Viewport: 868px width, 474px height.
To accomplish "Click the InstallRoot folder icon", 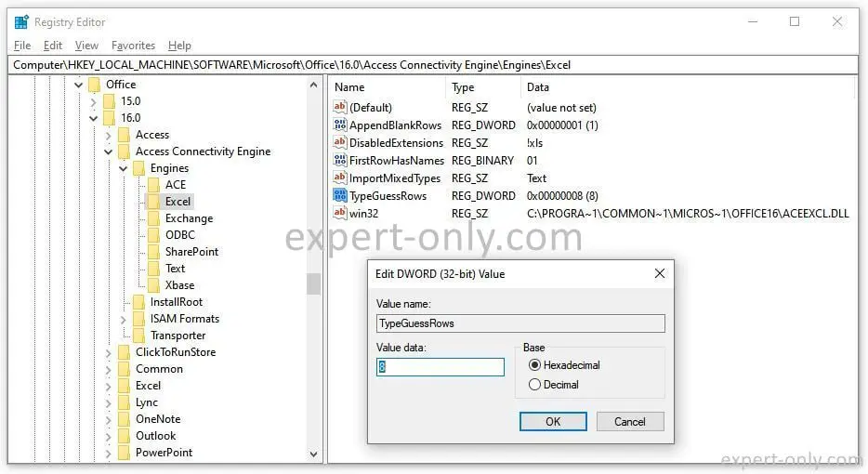I will point(139,302).
